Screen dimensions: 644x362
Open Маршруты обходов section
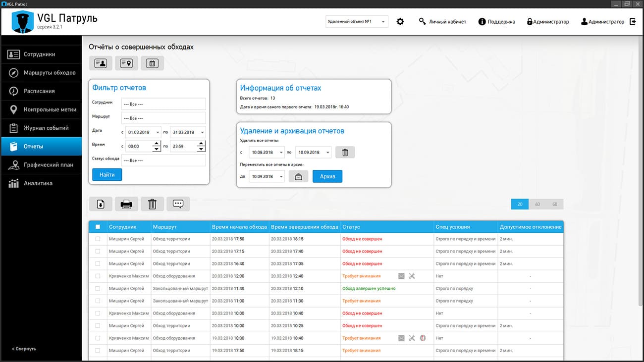(41, 73)
